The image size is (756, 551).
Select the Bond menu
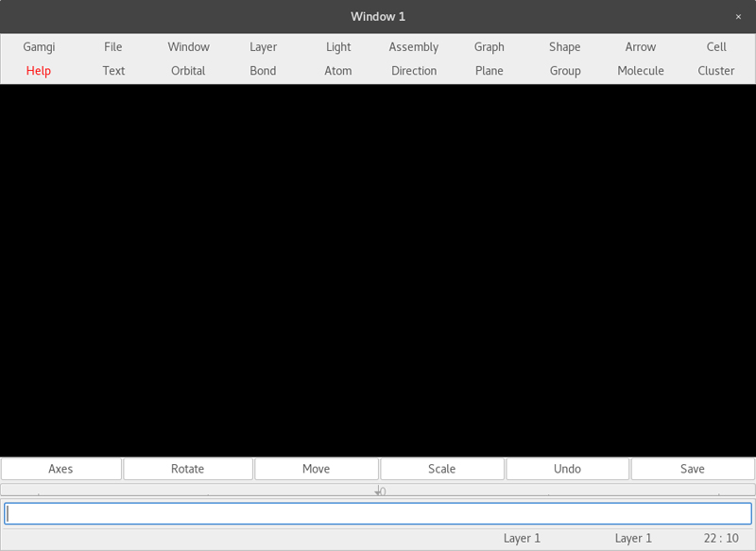pos(263,71)
